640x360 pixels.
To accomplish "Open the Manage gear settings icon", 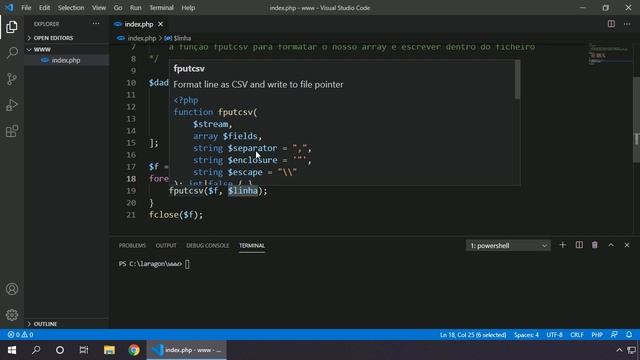I will click(12, 315).
